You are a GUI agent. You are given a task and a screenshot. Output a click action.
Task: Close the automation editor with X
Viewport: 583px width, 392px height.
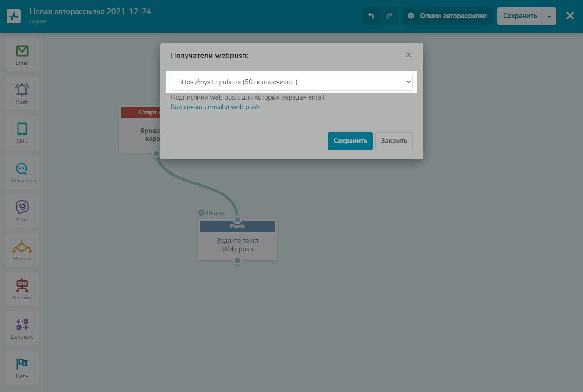coord(570,16)
